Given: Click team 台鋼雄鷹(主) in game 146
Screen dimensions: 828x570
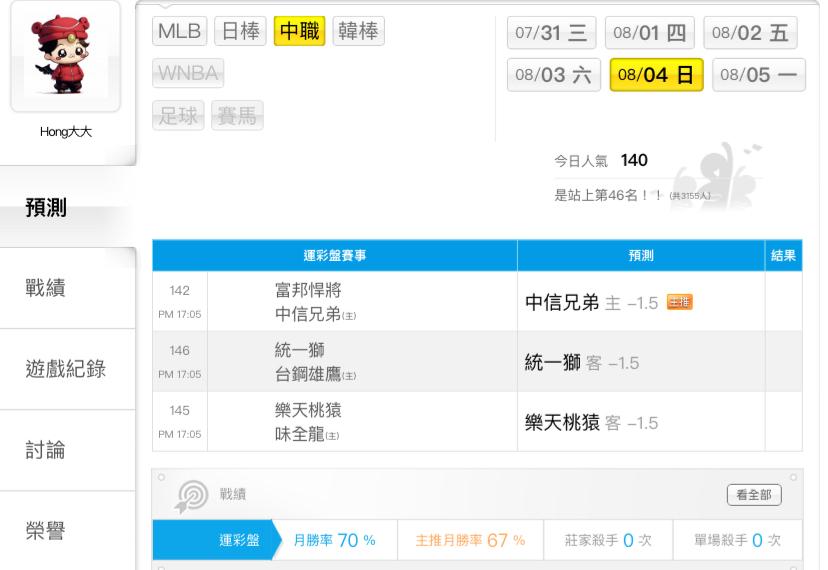Looking at the screenshot, I should tap(315, 374).
